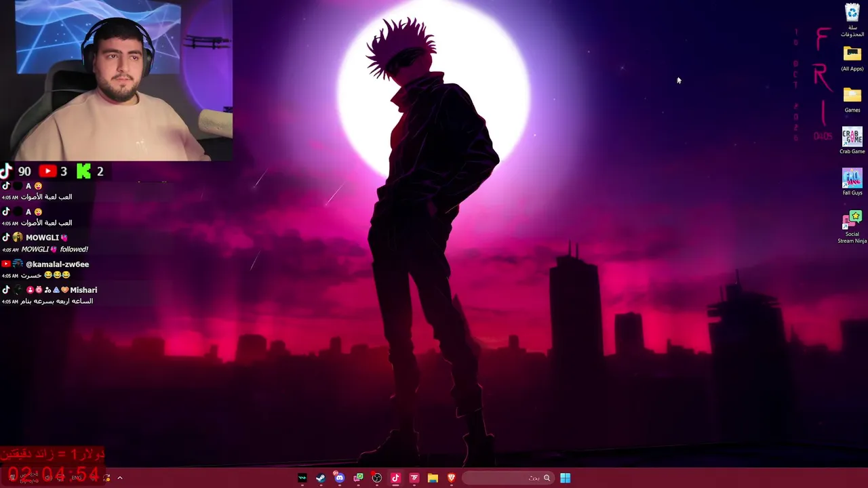Open Steam from the taskbar
The width and height of the screenshot is (868, 488).
click(321, 478)
